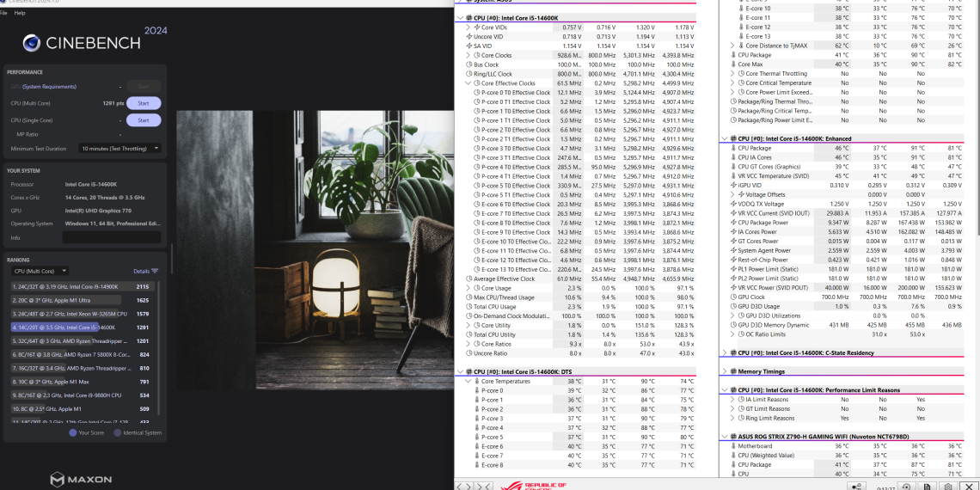Open the Minimum Test Duration dropdown
The width and height of the screenshot is (980, 490).
[x=120, y=149]
